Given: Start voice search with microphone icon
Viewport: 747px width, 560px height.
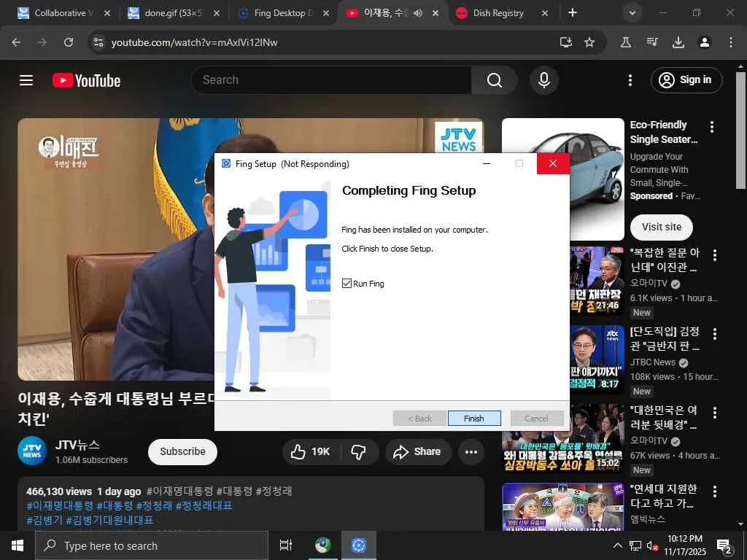Looking at the screenshot, I should click(x=544, y=80).
